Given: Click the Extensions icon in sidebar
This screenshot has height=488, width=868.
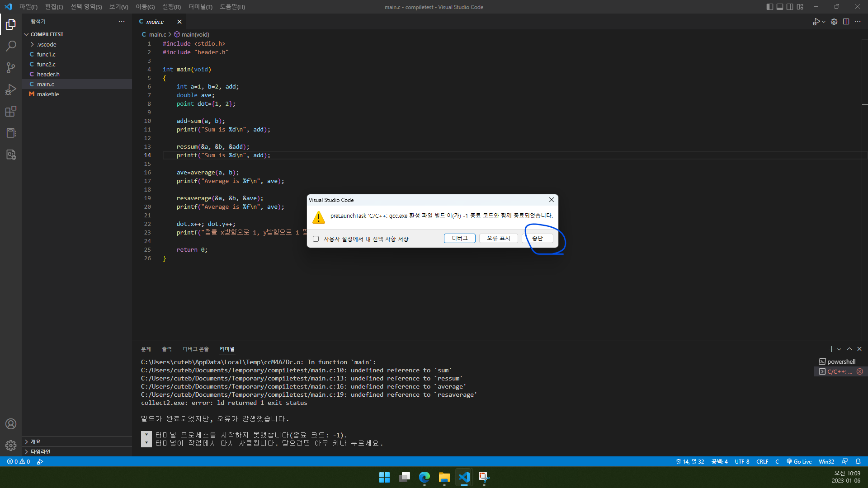Looking at the screenshot, I should coord(11,112).
